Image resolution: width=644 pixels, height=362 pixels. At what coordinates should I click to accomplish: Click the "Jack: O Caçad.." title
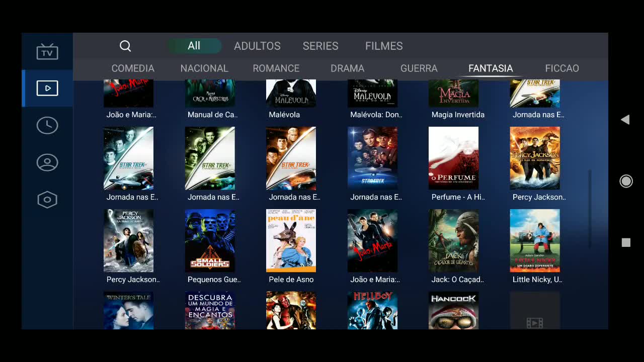(x=457, y=280)
